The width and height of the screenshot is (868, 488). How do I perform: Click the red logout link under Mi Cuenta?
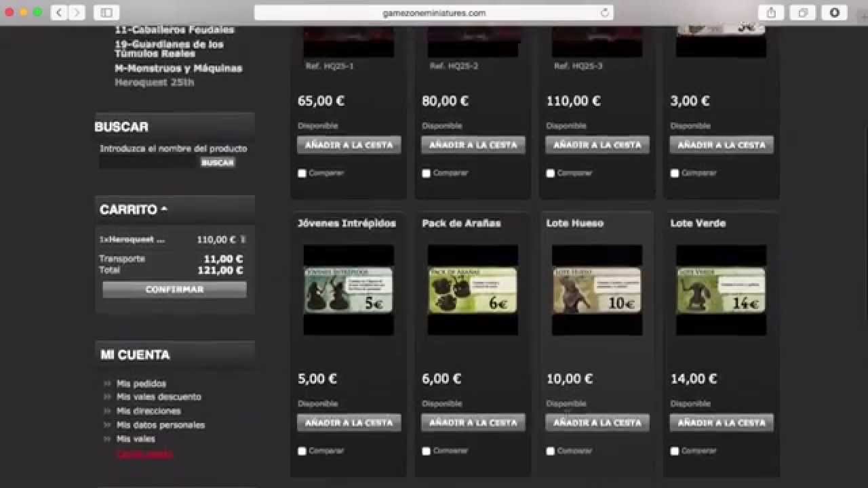coord(144,454)
